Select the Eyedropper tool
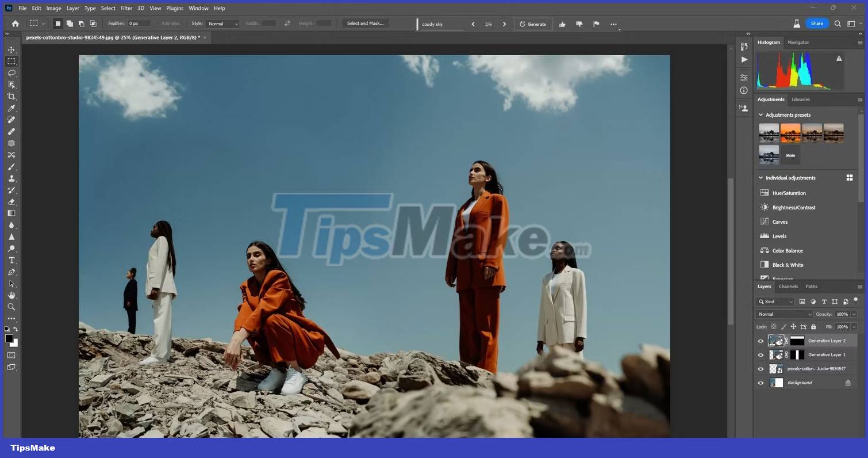The height and width of the screenshot is (458, 868). (11, 108)
